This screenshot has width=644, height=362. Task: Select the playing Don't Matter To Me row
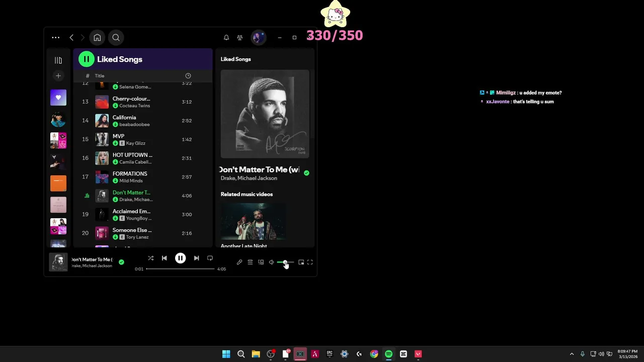point(143,196)
